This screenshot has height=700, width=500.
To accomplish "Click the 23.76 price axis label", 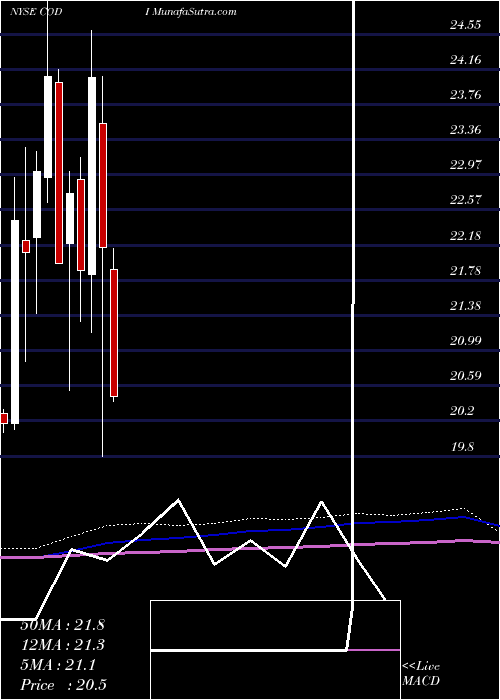I will point(465,95).
